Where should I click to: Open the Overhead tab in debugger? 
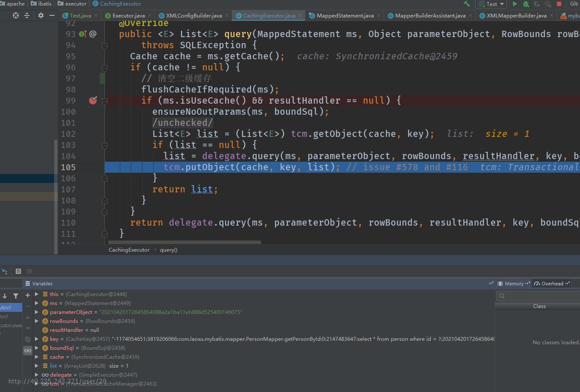click(552, 284)
